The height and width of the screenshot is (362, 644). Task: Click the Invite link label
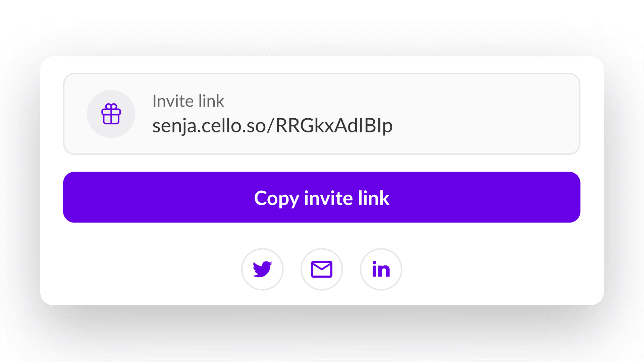189,101
